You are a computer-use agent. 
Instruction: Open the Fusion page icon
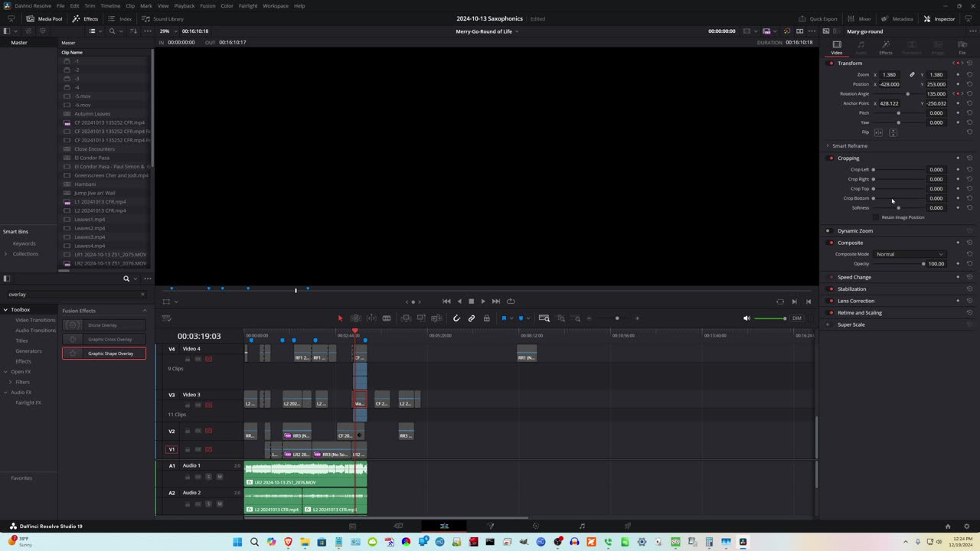490,527
